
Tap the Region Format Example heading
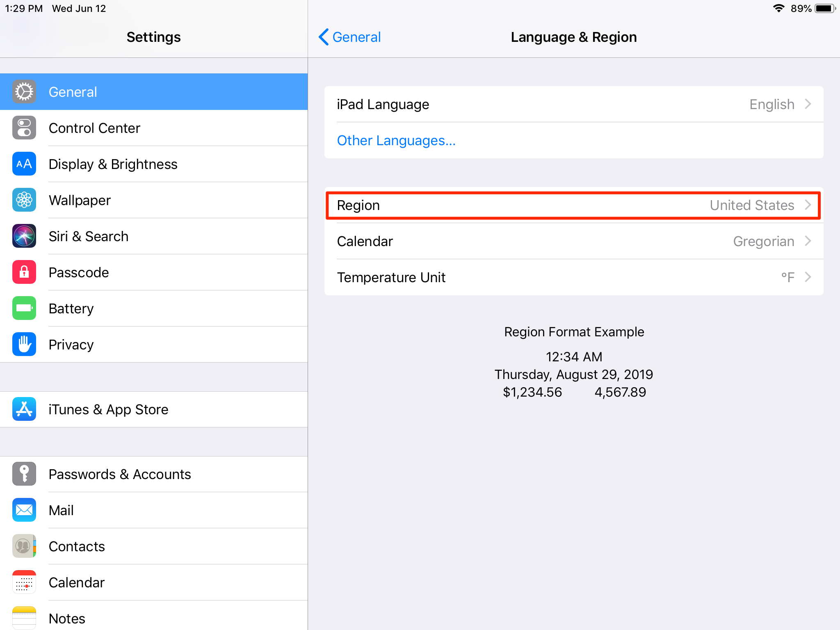[574, 332]
